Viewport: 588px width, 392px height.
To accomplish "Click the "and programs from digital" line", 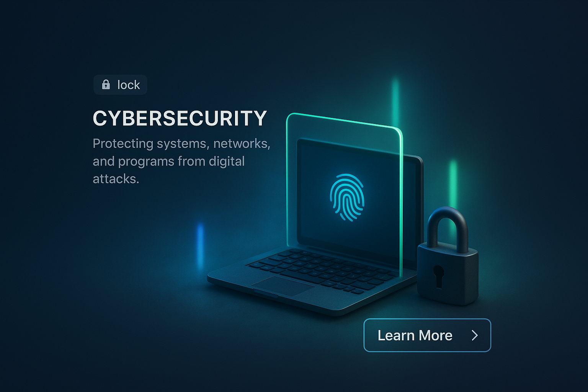I will tap(168, 162).
